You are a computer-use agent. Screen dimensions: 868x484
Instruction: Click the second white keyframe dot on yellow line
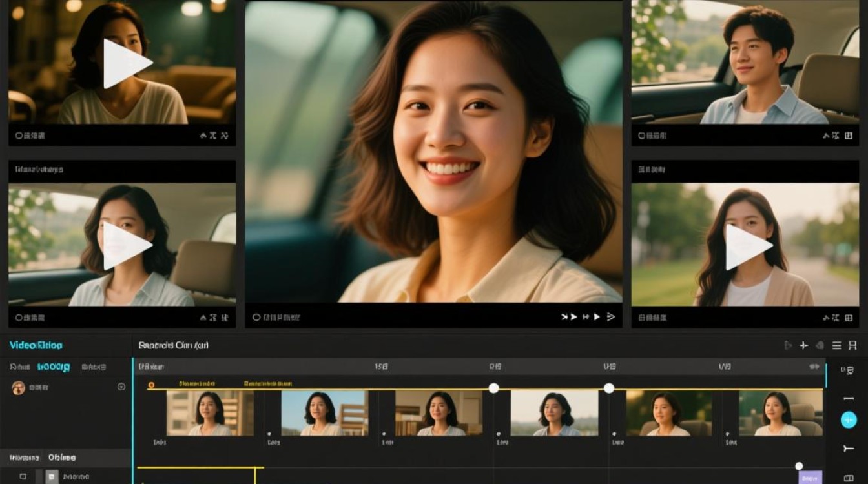[608, 388]
